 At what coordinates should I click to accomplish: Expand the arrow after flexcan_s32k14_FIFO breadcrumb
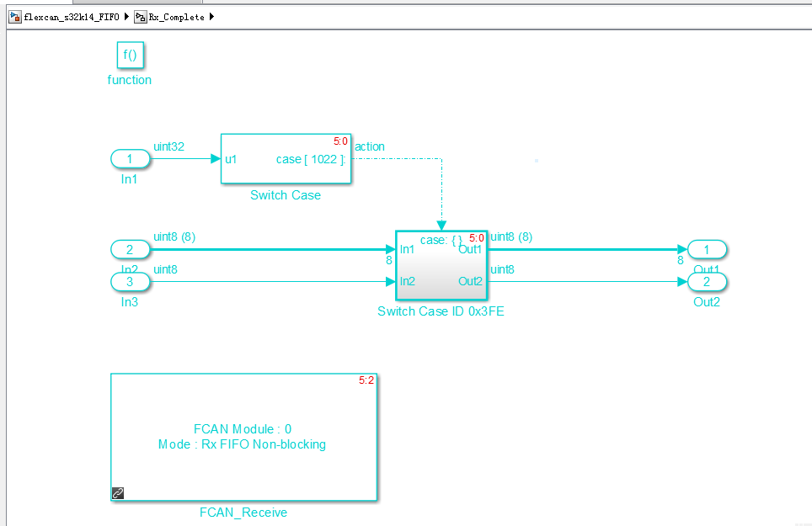(x=126, y=17)
